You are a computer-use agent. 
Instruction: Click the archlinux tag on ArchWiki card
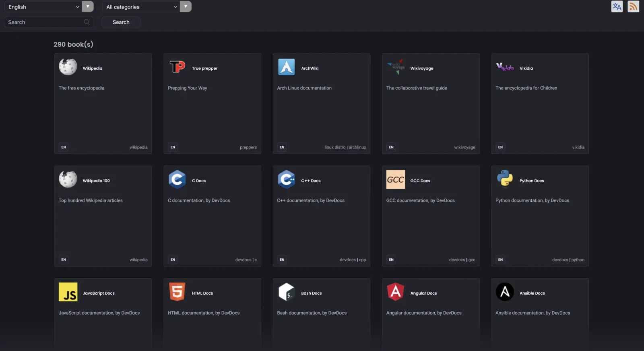357,147
